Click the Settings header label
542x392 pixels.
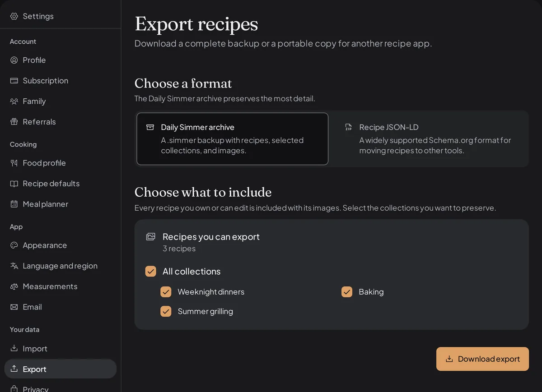[38, 16]
